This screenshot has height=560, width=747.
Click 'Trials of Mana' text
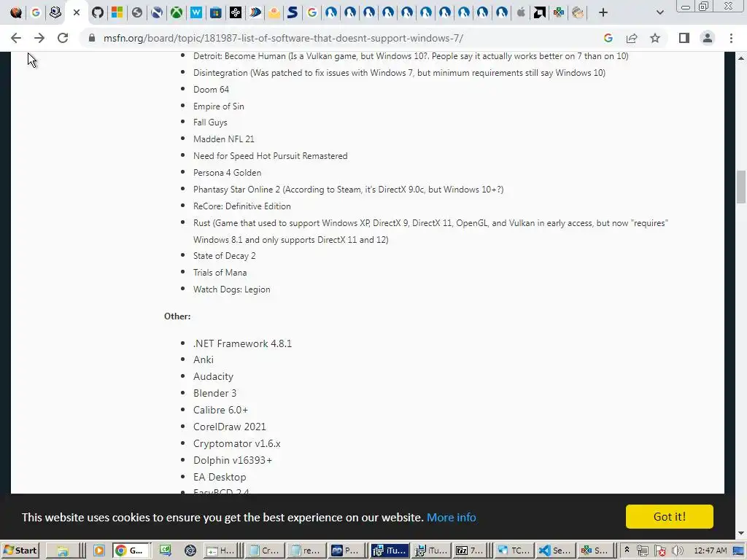pos(220,273)
